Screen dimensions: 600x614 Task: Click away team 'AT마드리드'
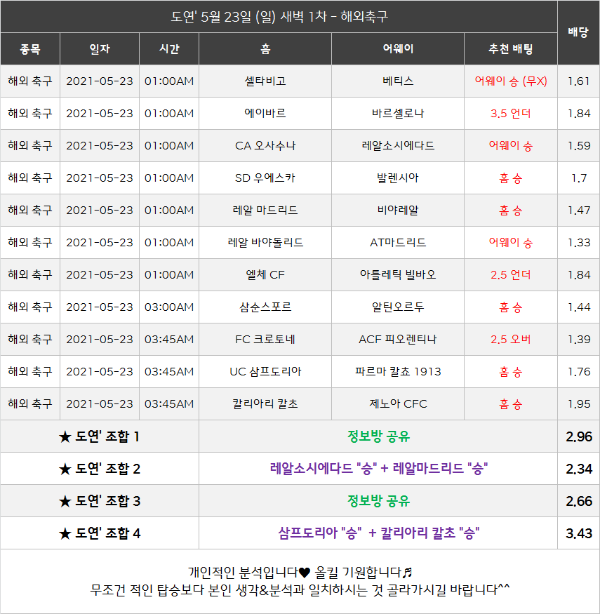coord(398,242)
